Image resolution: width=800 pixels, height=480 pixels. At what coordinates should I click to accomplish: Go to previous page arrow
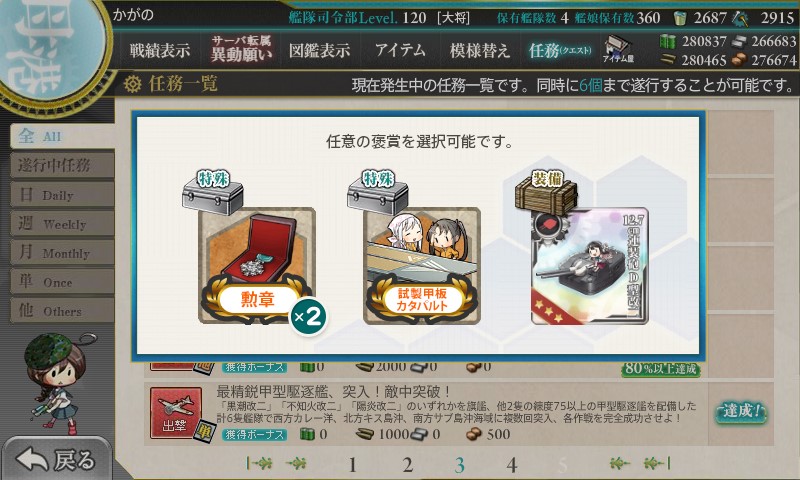[x=296, y=463]
